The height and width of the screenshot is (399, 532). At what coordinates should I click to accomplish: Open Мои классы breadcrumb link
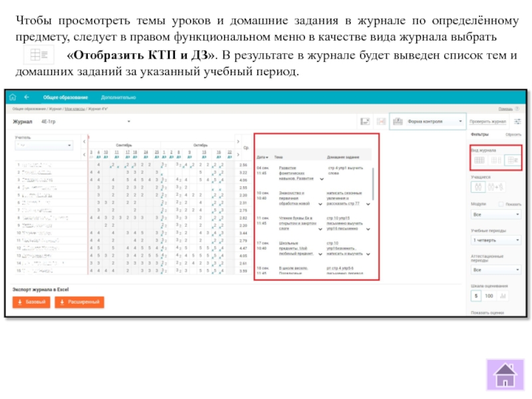[x=74, y=109]
